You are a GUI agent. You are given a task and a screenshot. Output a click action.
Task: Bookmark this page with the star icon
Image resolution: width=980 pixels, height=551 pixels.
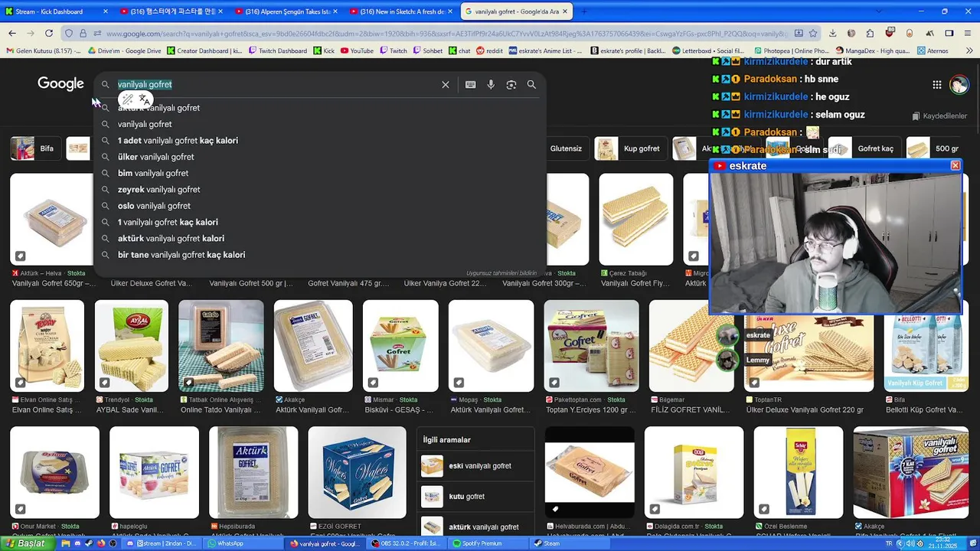tap(813, 33)
